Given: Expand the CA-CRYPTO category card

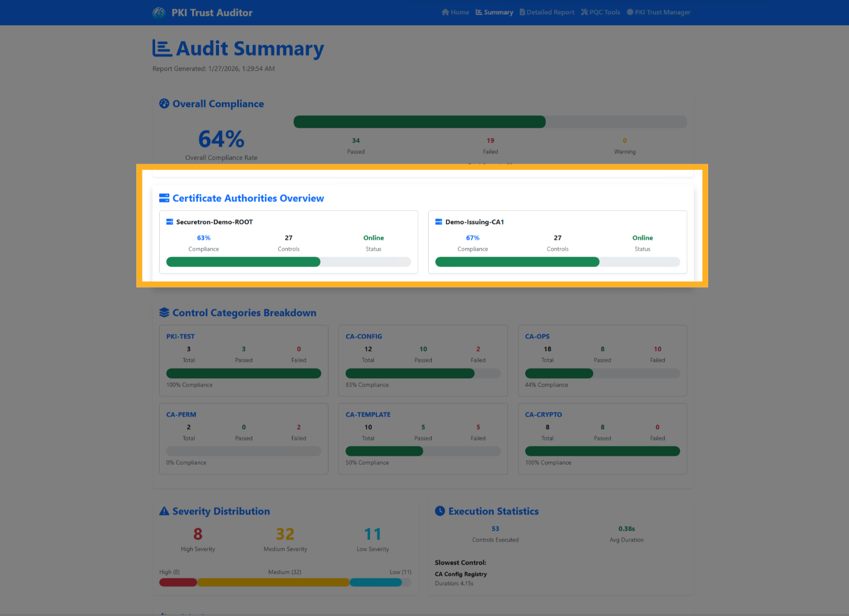Looking at the screenshot, I should coord(602,439).
